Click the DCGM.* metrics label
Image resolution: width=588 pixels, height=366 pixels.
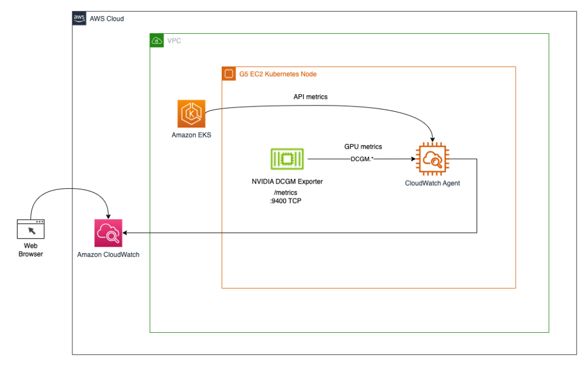(361, 159)
